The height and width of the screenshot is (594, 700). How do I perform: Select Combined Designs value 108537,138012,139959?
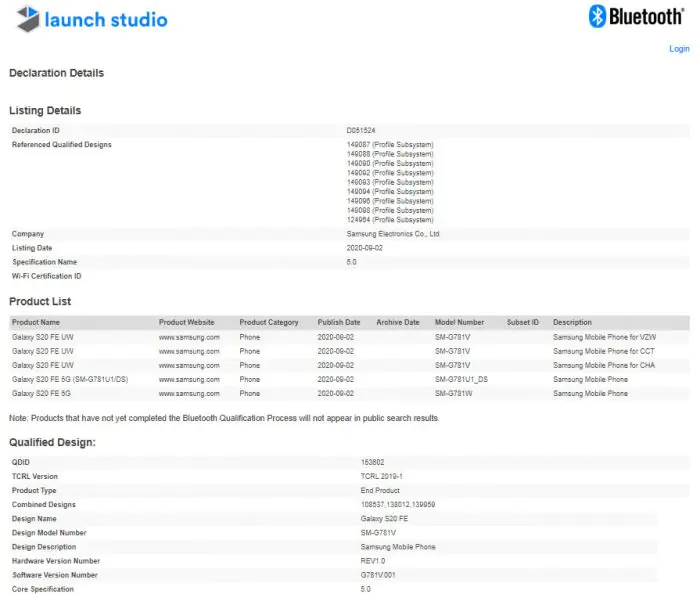pos(398,505)
